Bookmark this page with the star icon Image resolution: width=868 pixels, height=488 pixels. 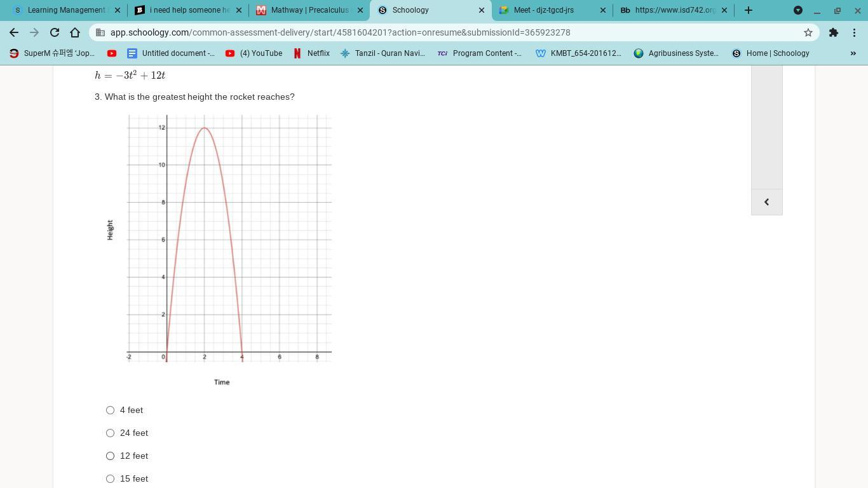pyautogui.click(x=808, y=32)
